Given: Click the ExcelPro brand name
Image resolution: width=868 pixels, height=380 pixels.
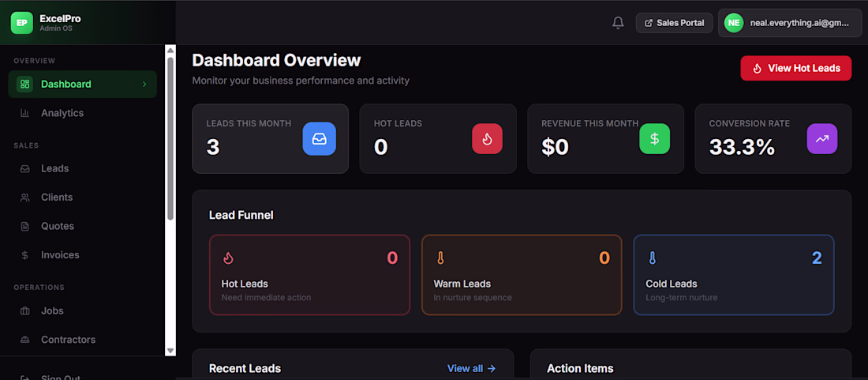Looking at the screenshot, I should [60, 19].
